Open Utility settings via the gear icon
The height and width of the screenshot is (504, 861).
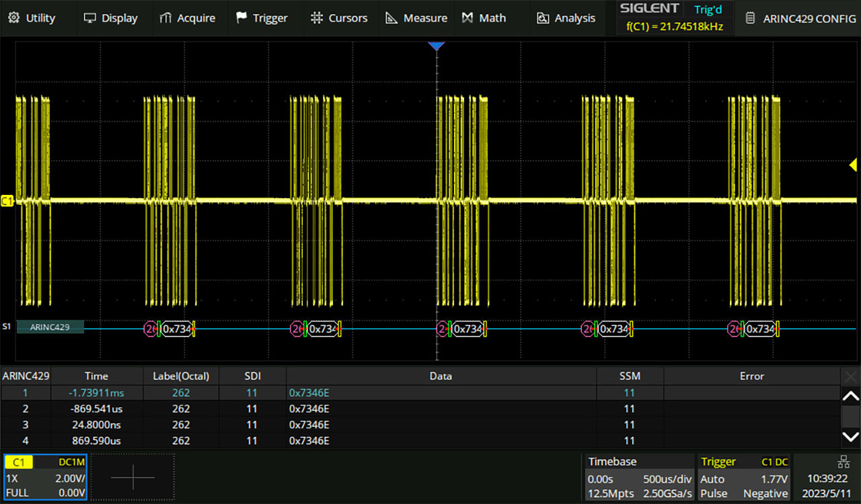point(15,18)
